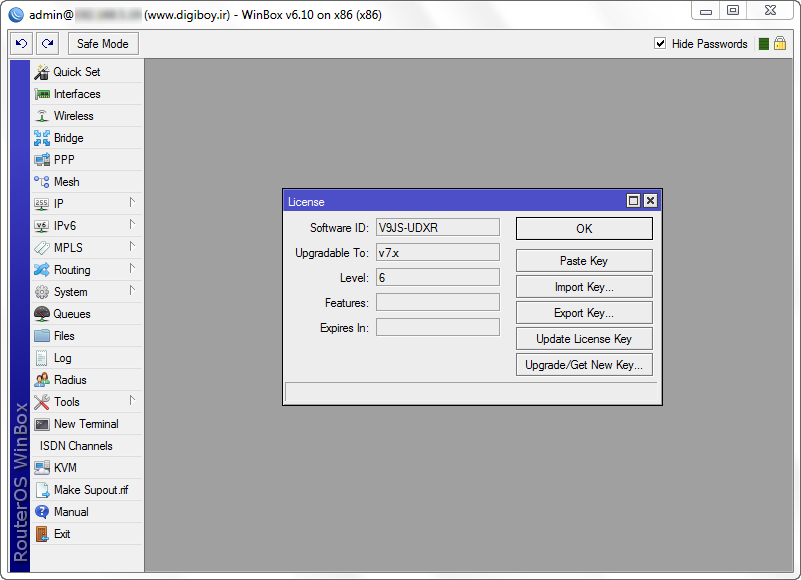
Task: Expand the Routing submenu arrow
Action: coord(132,269)
